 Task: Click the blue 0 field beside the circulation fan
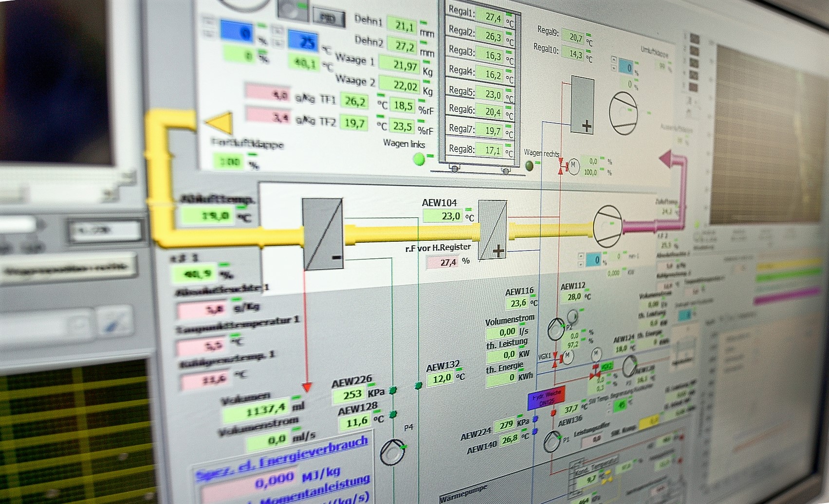[625, 67]
